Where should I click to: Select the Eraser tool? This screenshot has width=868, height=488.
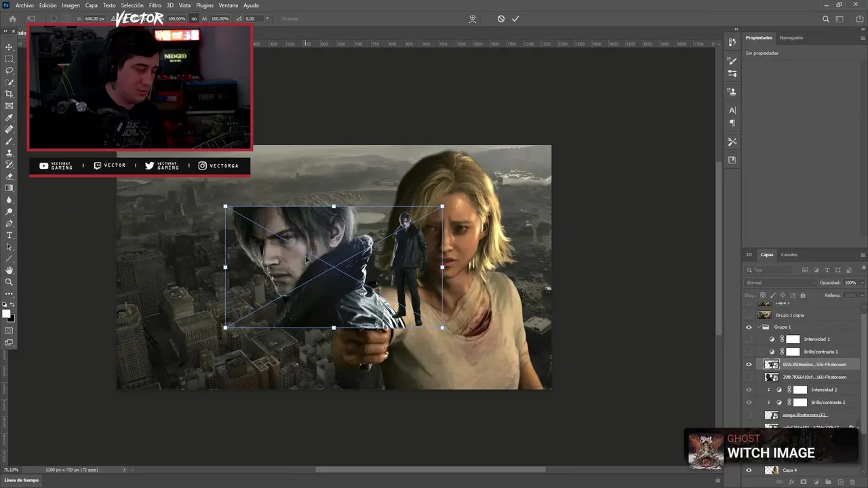[9, 176]
